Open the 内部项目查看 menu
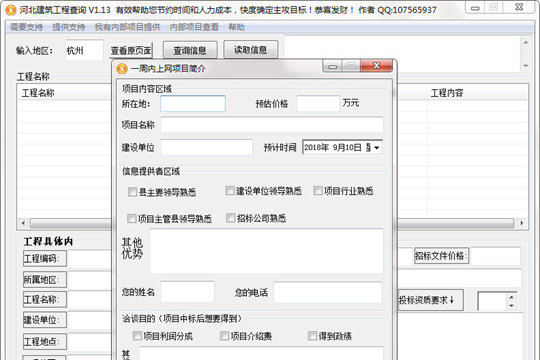The image size is (540, 360). click(194, 27)
